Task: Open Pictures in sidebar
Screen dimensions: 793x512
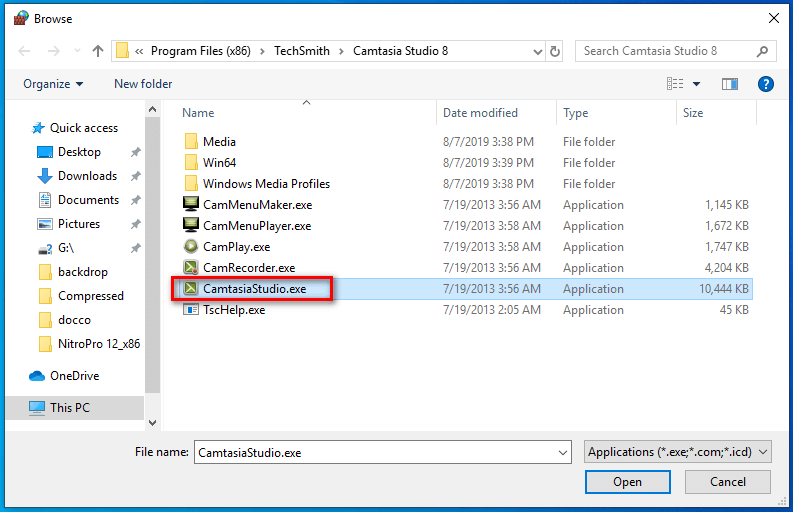Action: tap(79, 224)
